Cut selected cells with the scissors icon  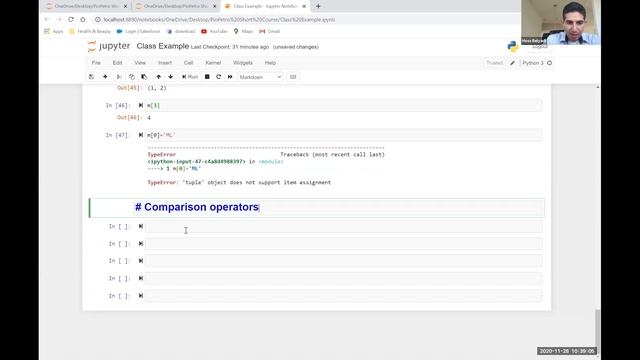tap(119, 77)
